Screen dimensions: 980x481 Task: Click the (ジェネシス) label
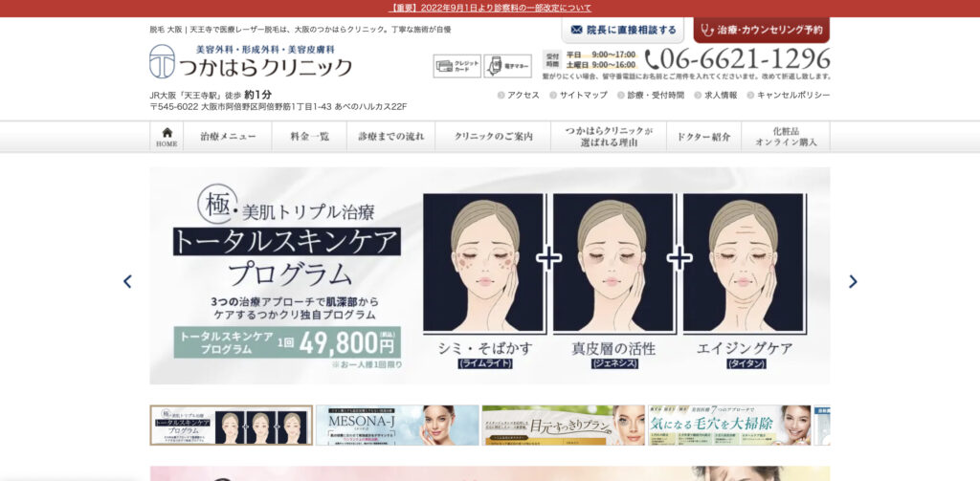click(x=614, y=363)
